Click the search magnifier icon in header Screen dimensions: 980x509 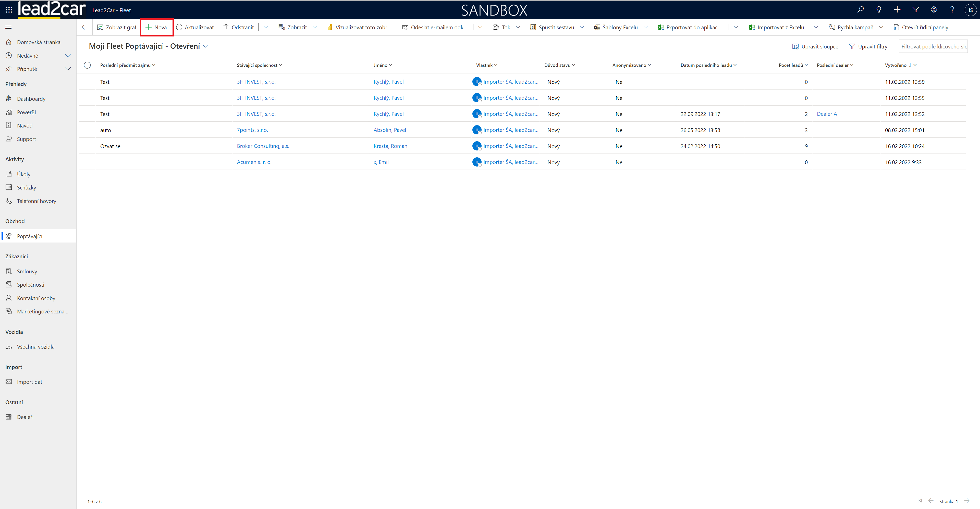pyautogui.click(x=860, y=10)
